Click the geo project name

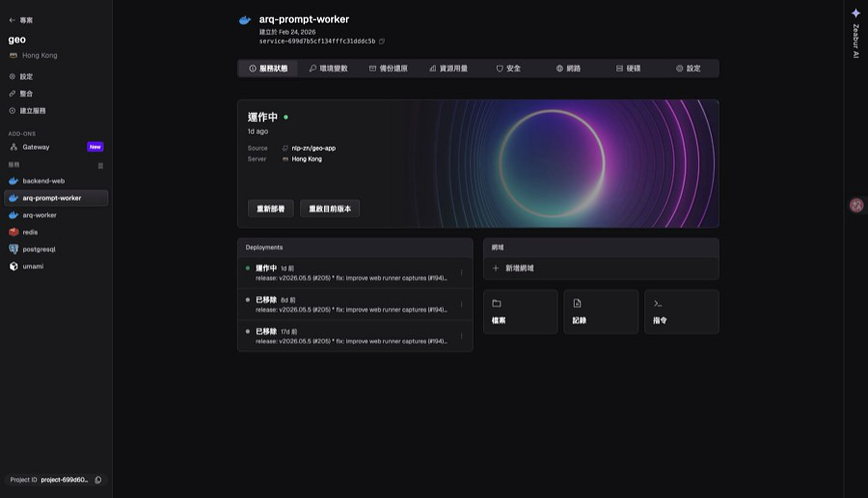pos(17,40)
